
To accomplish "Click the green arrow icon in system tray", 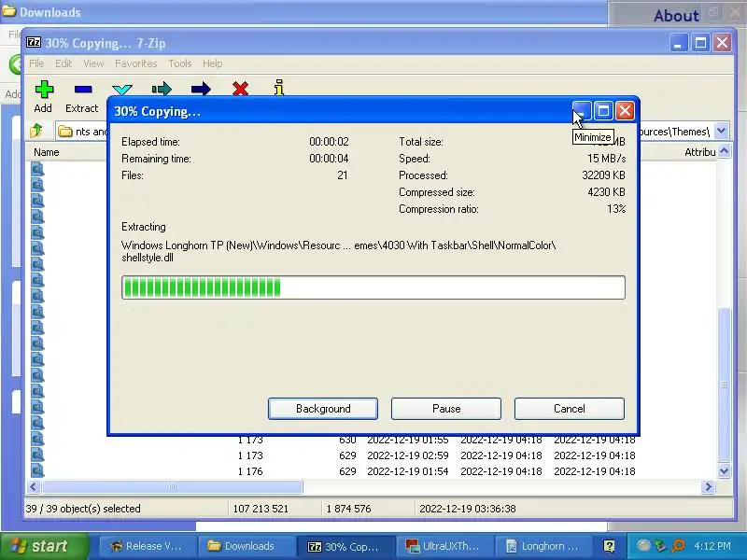I will 661,545.
